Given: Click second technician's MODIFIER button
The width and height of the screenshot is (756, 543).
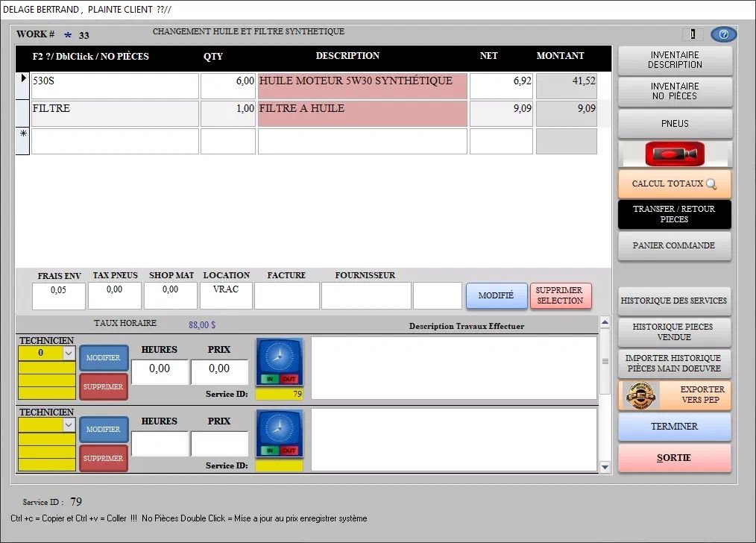Looking at the screenshot, I should 103,429.
